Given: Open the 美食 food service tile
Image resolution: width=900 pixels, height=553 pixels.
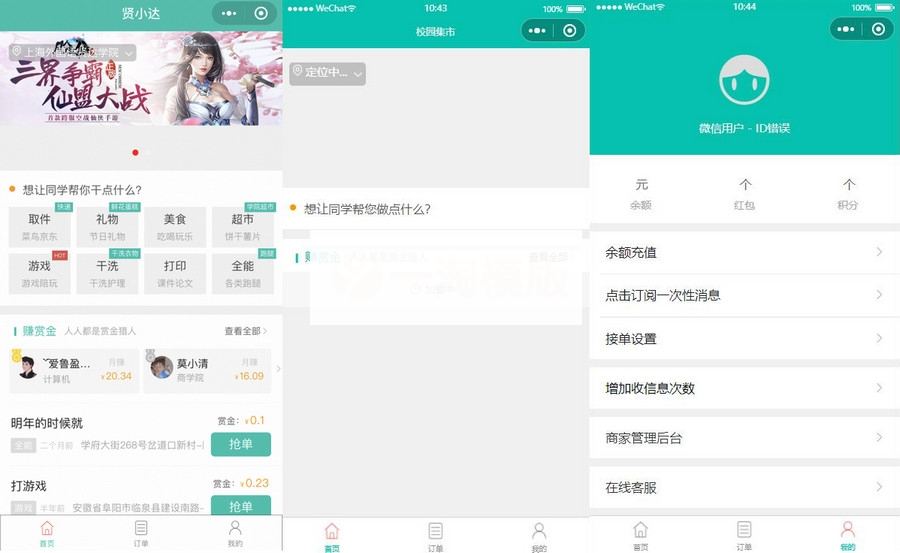Looking at the screenshot, I should point(175,227).
